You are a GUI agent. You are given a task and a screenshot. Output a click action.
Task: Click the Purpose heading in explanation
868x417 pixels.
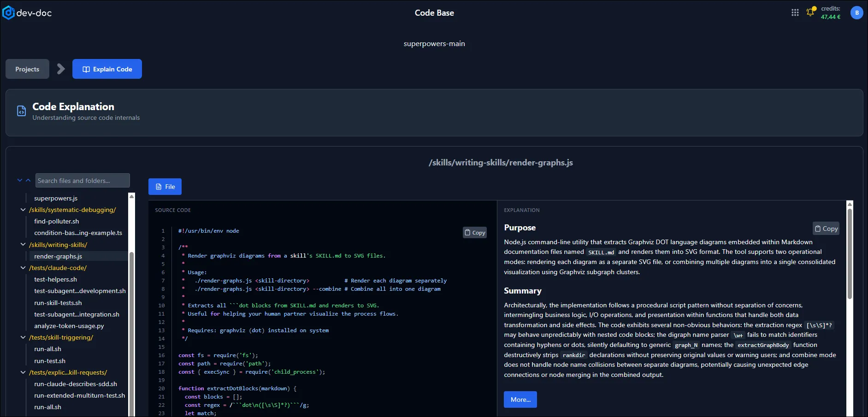(x=520, y=228)
